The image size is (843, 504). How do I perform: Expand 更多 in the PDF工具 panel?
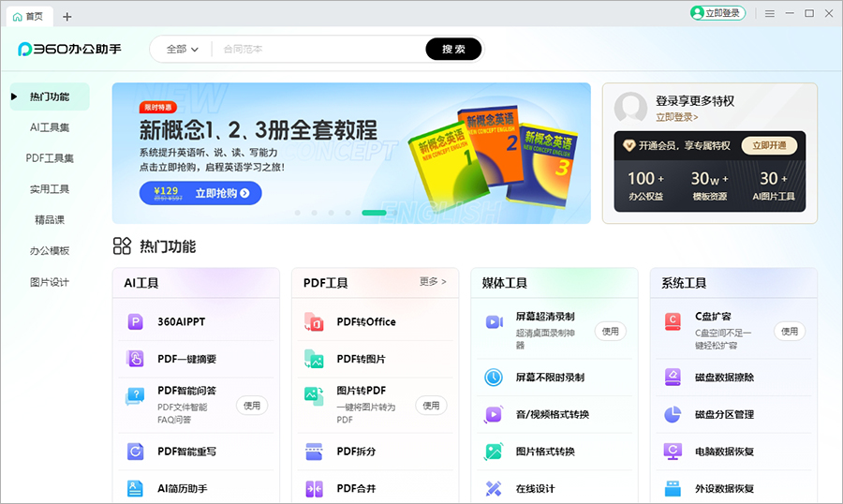(433, 281)
